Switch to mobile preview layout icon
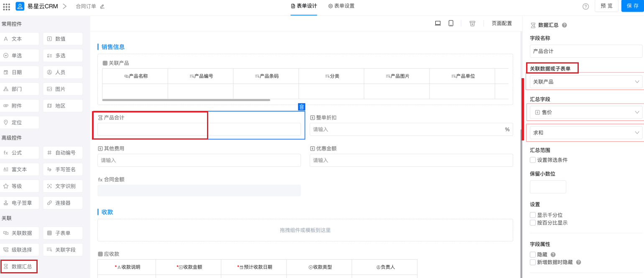Viewport: 644px width, 278px height. coord(451,23)
